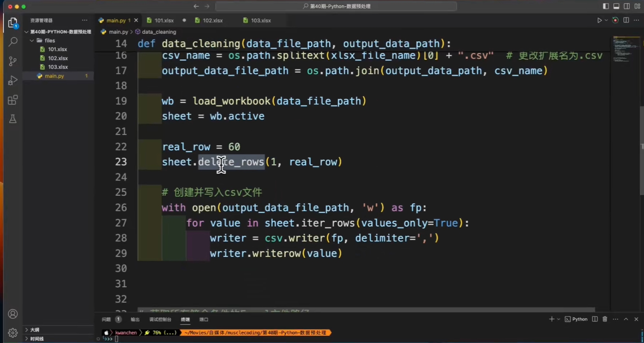Screen dimensions: 644x343
Task: Open the Extensions view icon
Action: click(x=13, y=100)
